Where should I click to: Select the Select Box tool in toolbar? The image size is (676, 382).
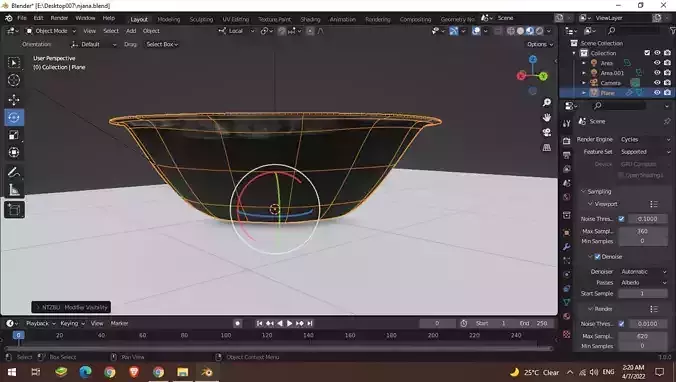(x=14, y=63)
